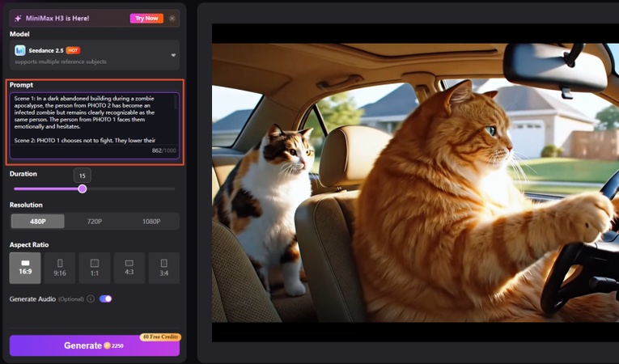619x364 pixels.
Task: Click the sparkle icon in MiniMax banner
Action: [x=18, y=19]
